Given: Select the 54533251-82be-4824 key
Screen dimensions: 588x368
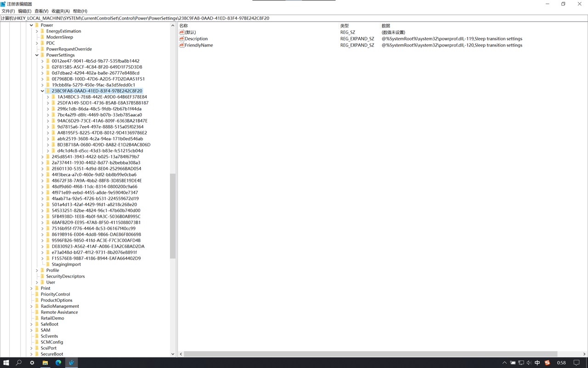Looking at the screenshot, I should coord(96,211).
